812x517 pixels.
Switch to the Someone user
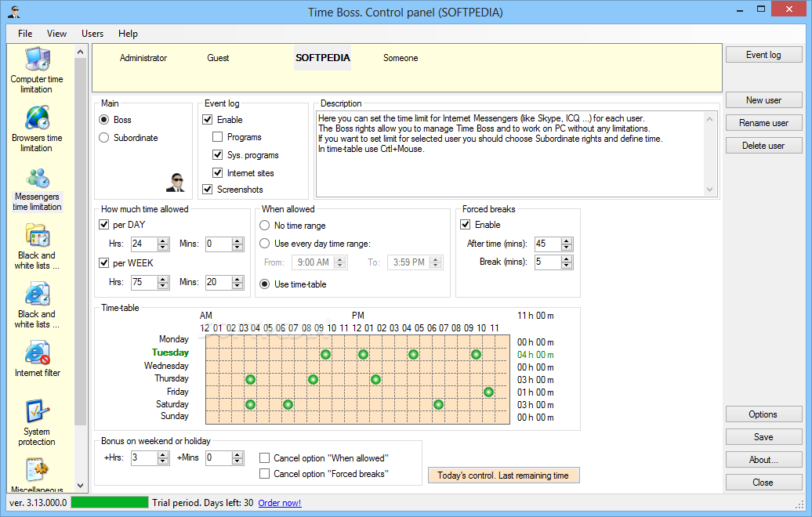(x=401, y=58)
